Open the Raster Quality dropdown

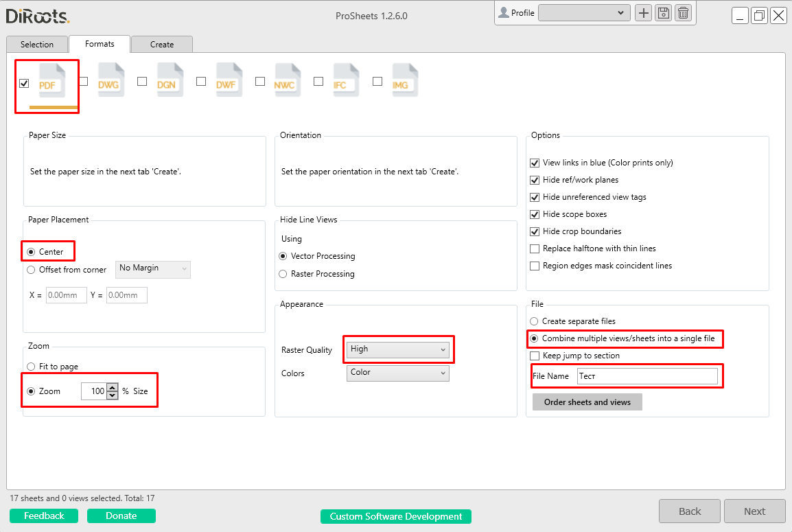click(x=397, y=349)
